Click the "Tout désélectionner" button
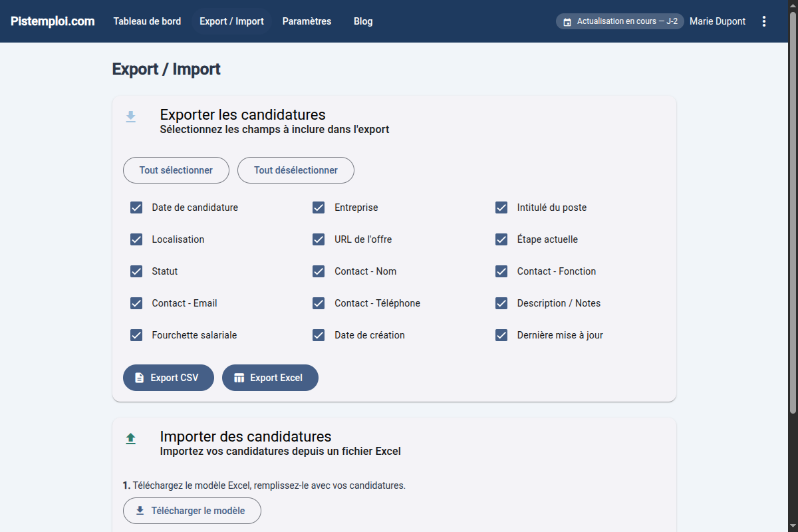This screenshot has width=798, height=532. coord(295,170)
